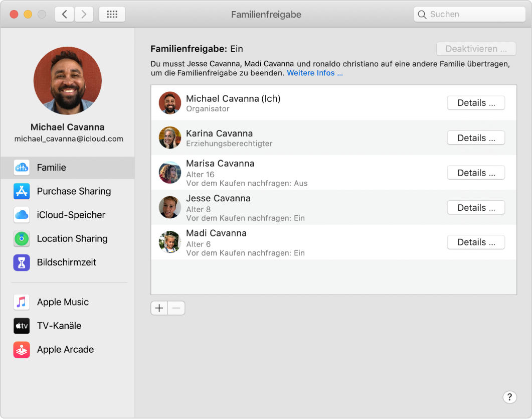Select Purchase Sharing in the sidebar
Screen dimensions: 532x419
click(x=68, y=191)
